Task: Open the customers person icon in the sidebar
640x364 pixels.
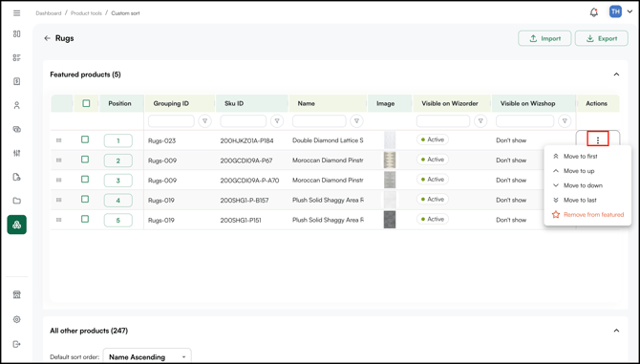Action: point(17,105)
